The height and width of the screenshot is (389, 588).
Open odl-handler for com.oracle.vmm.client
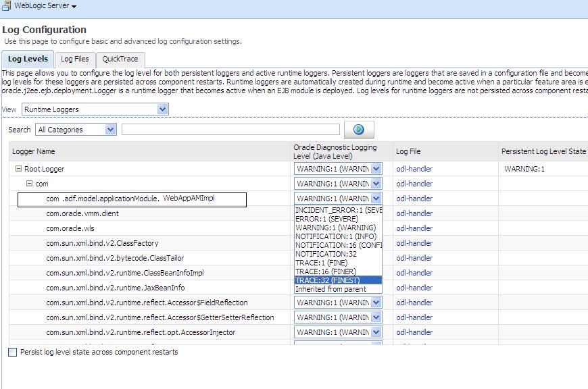[414, 213]
